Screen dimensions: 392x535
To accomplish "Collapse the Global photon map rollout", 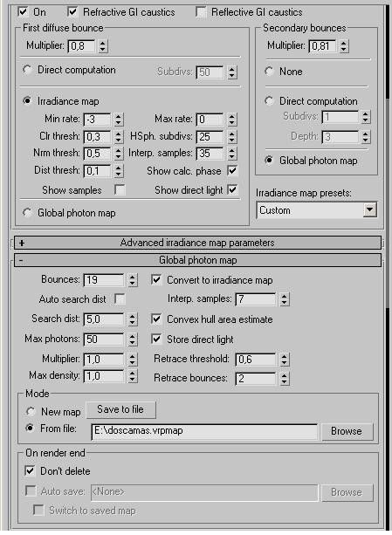I will tap(197, 260).
